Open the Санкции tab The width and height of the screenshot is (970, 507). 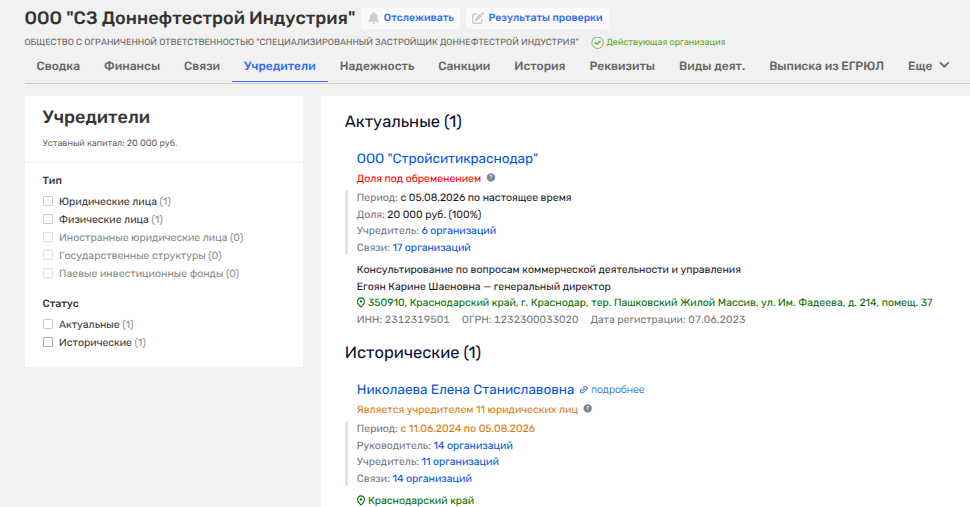464,66
